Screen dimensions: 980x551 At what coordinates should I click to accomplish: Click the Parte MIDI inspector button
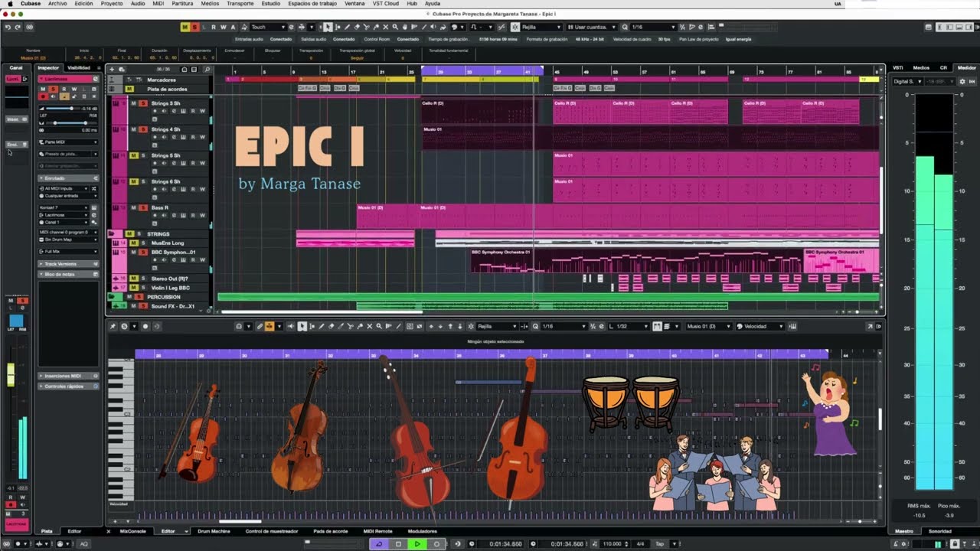(68, 142)
